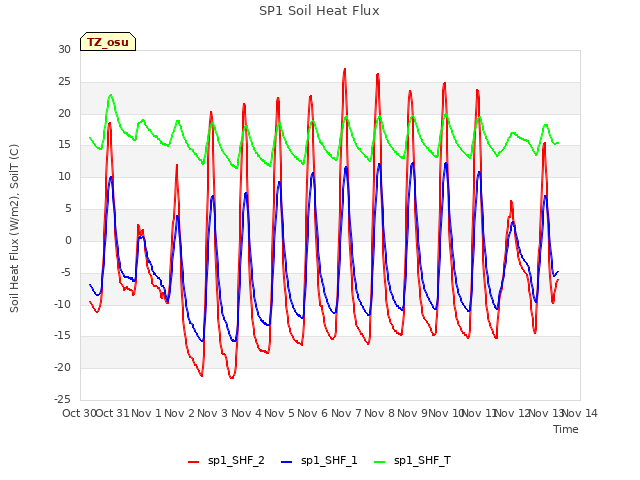640x480 pixels.
Task: Click the Nov 7 x-axis tick label
Action: click(x=346, y=413)
